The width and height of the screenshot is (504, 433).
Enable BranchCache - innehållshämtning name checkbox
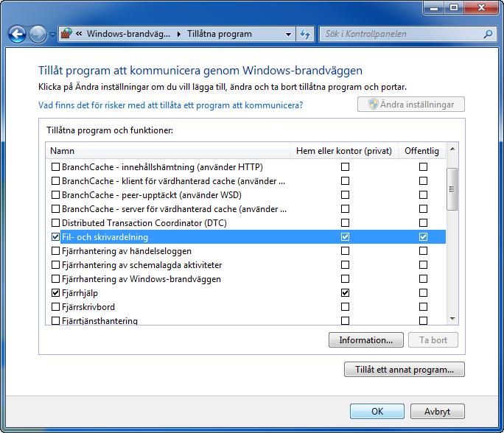tap(55, 167)
